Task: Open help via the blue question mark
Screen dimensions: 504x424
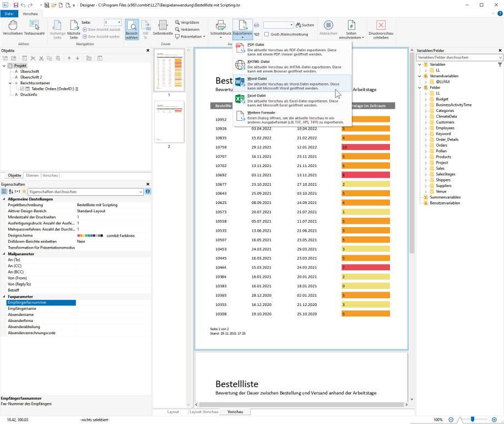Action: (x=500, y=14)
